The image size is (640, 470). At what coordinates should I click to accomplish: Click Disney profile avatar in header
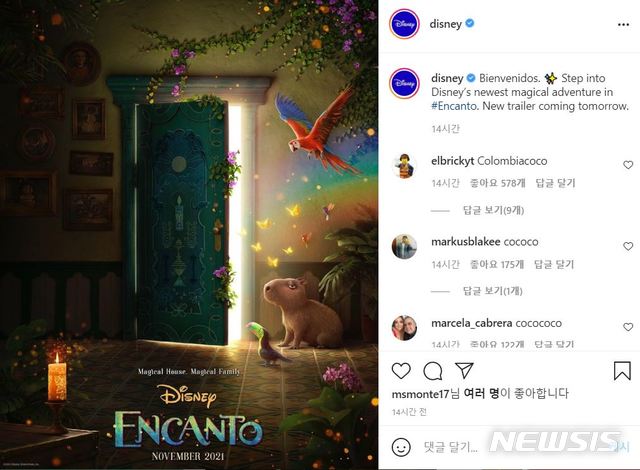pyautogui.click(x=404, y=24)
